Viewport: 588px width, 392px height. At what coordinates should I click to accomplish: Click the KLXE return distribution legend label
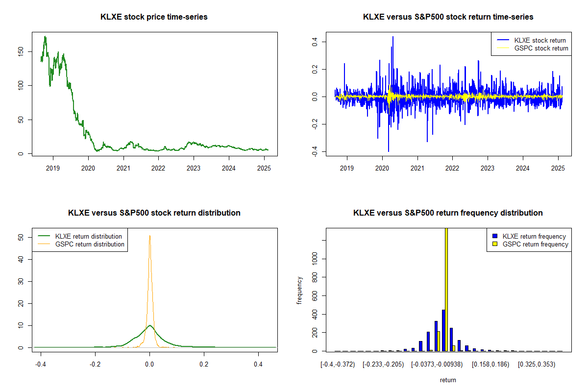click(x=90, y=236)
